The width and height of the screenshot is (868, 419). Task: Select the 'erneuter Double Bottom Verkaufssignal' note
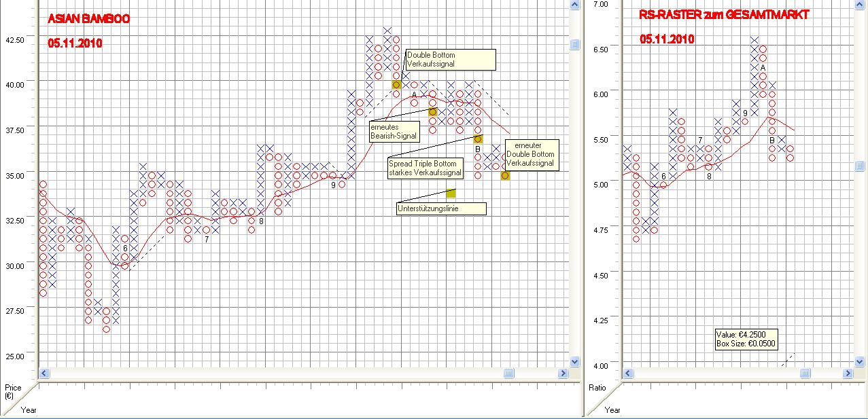pos(532,154)
